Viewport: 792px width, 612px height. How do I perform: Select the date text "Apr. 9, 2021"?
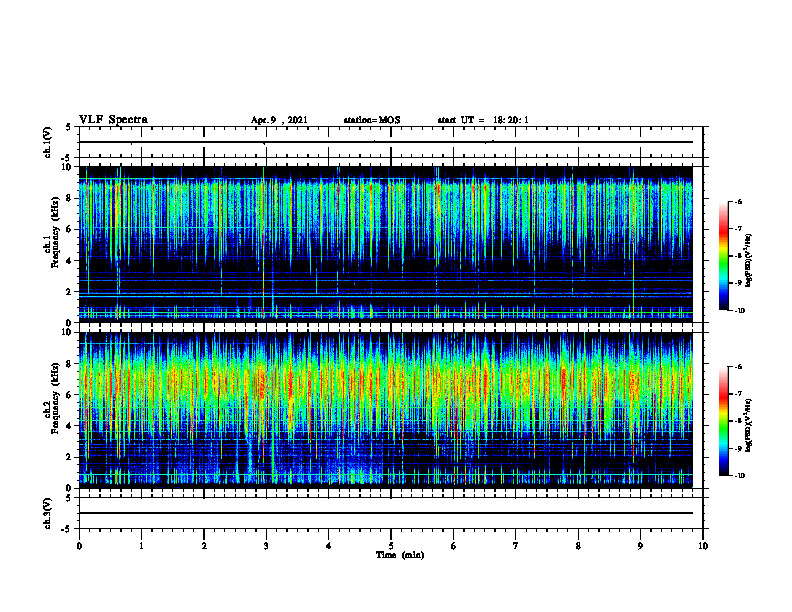point(279,120)
